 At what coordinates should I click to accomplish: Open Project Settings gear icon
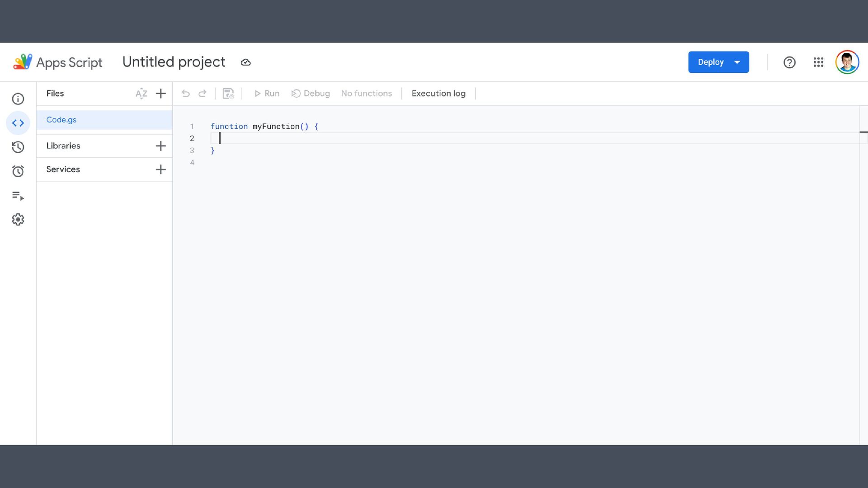coord(18,220)
